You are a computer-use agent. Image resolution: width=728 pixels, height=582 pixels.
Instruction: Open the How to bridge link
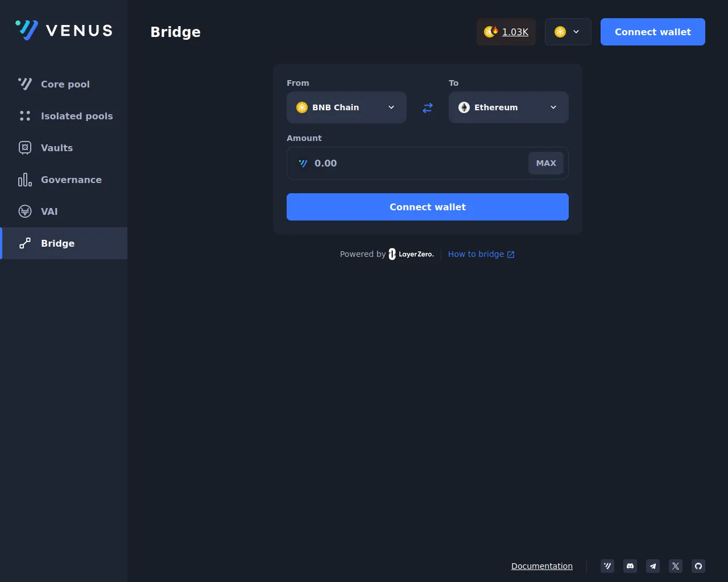tap(481, 254)
